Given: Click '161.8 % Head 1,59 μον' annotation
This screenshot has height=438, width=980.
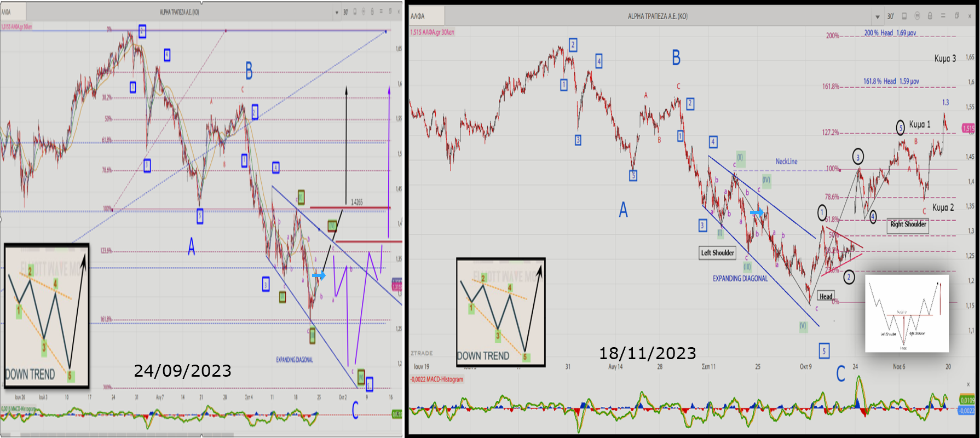Looking at the screenshot, I should point(891,81).
